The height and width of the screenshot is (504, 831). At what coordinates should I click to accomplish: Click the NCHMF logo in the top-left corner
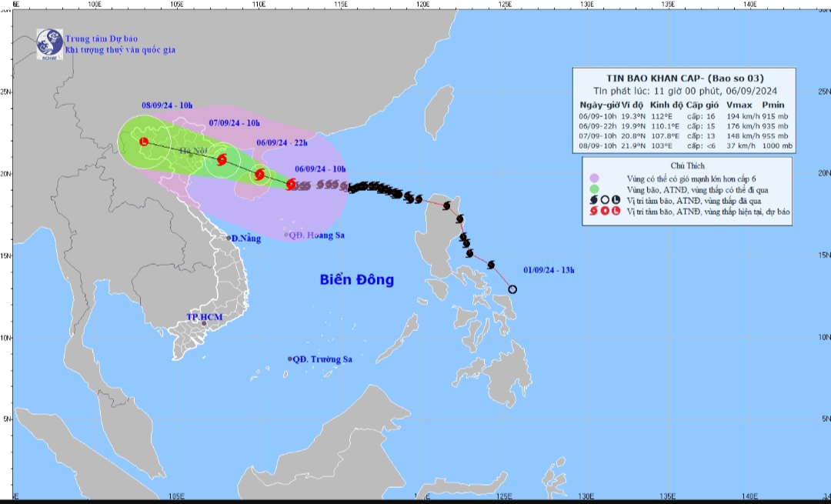pyautogui.click(x=50, y=43)
